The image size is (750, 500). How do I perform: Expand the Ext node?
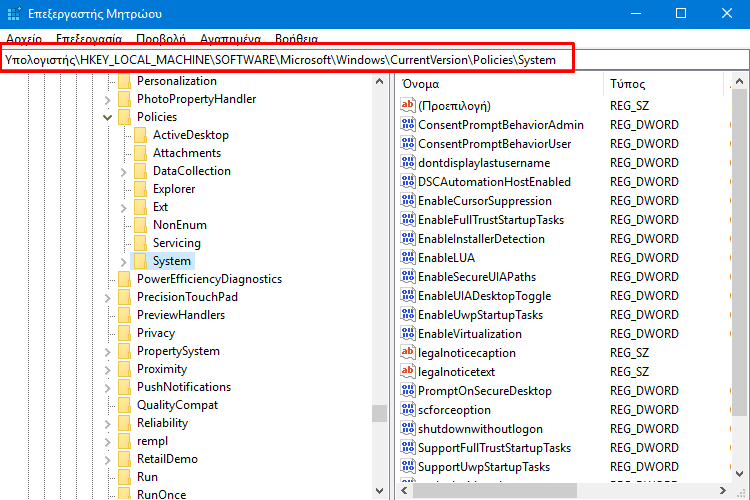coord(124,208)
